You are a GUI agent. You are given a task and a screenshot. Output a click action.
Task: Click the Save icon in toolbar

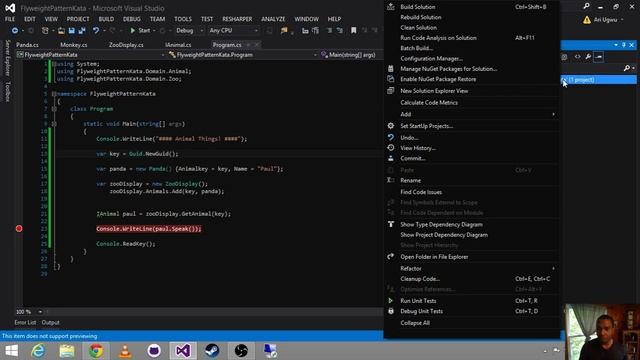point(71,31)
